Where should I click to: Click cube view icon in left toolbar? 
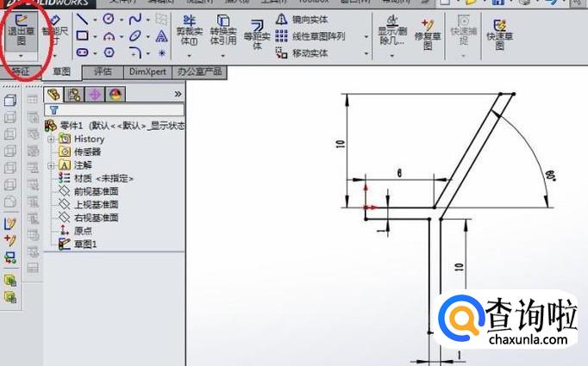click(10, 100)
